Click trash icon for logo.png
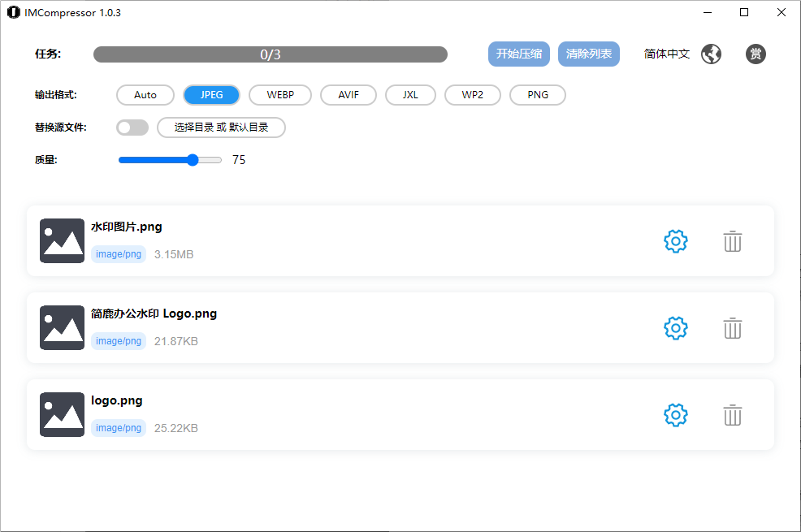 (732, 414)
